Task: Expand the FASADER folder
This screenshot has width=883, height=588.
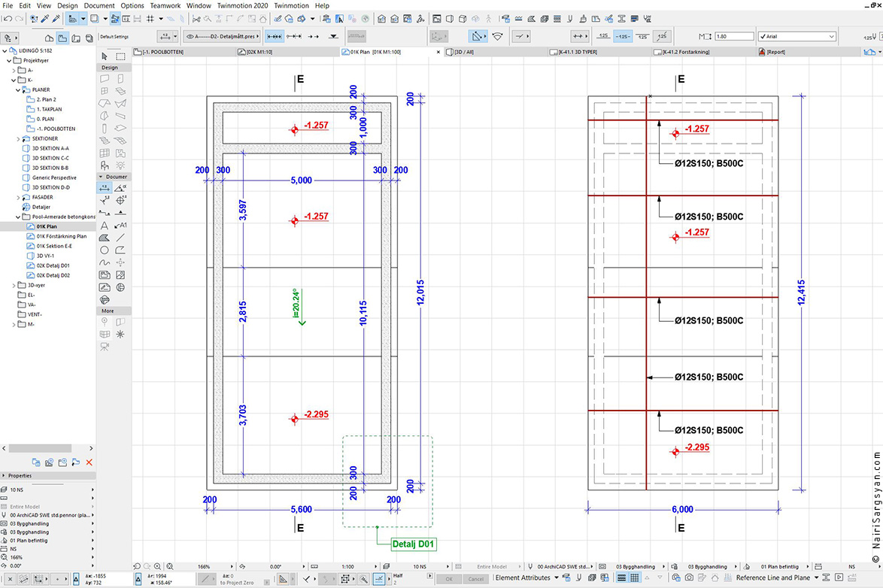Action: tap(18, 198)
